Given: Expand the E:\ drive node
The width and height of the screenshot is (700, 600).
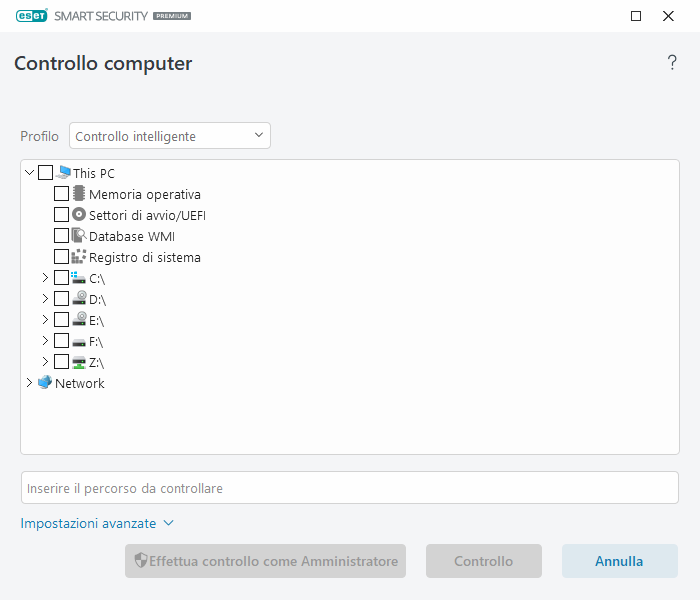Looking at the screenshot, I should [45, 320].
